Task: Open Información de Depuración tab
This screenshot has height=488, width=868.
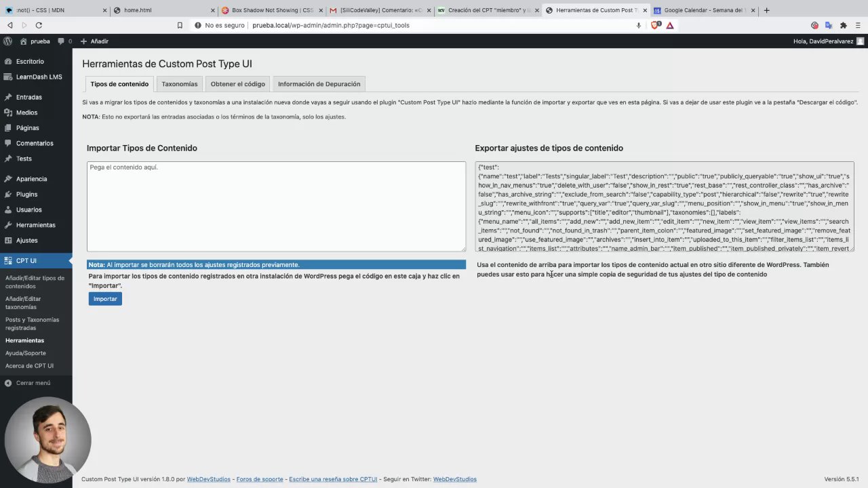Action: click(x=319, y=84)
